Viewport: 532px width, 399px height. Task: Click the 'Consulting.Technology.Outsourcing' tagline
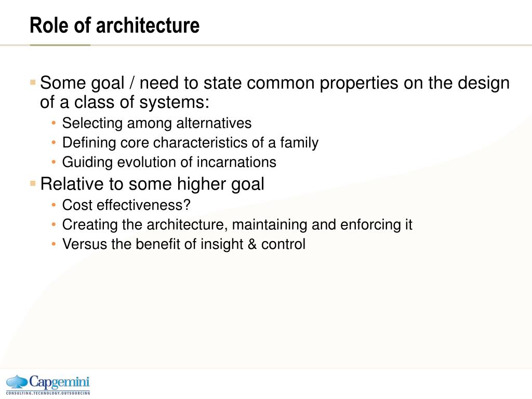pos(48,393)
